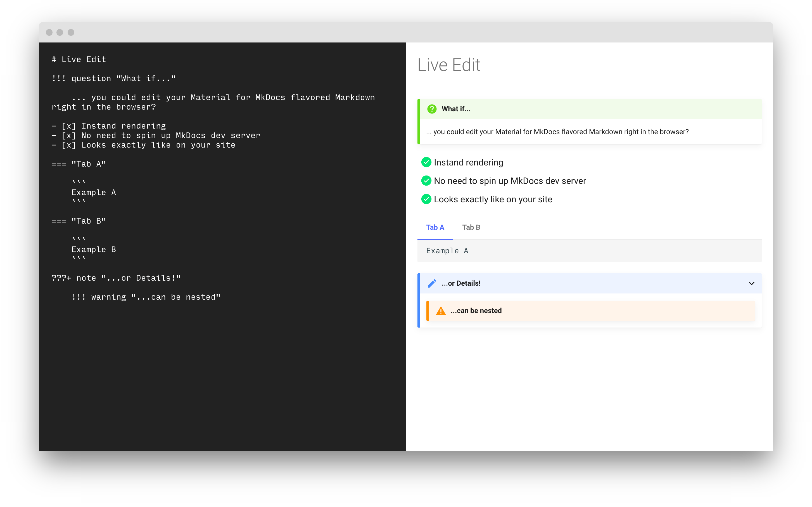
Task: Toggle the "[x] No need to spin up MkDocs dev server" checkbox
Action: pos(68,135)
